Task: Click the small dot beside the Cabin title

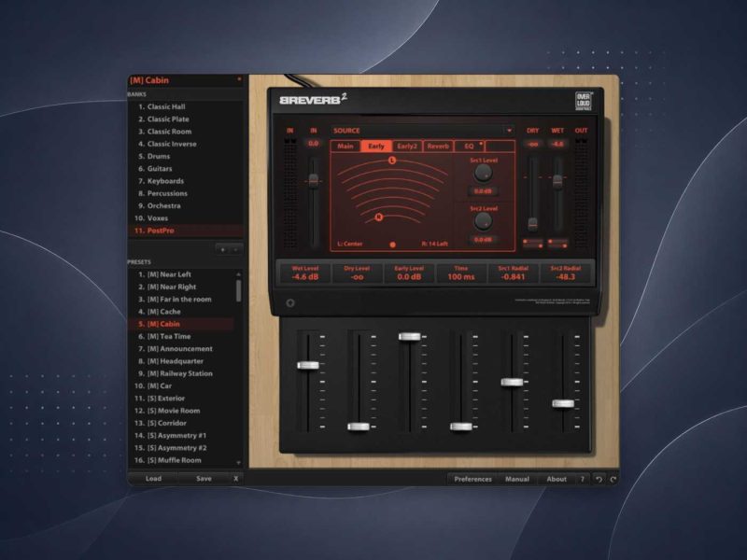Action: click(x=239, y=79)
